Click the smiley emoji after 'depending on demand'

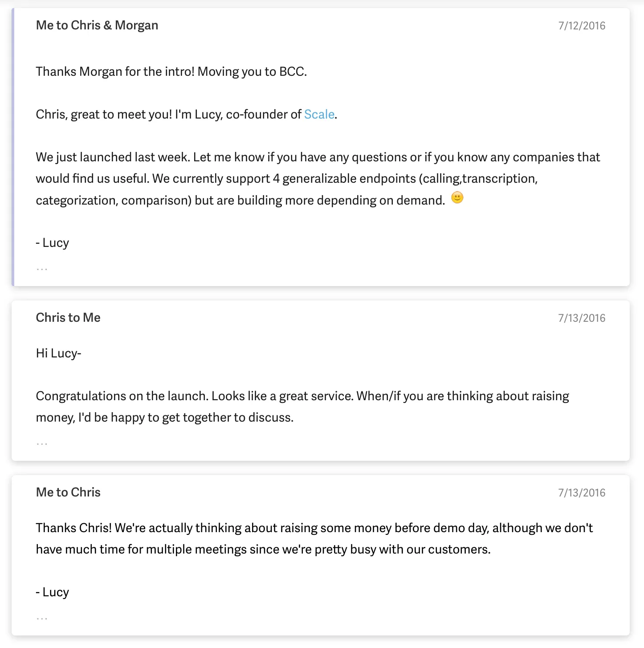click(x=457, y=198)
